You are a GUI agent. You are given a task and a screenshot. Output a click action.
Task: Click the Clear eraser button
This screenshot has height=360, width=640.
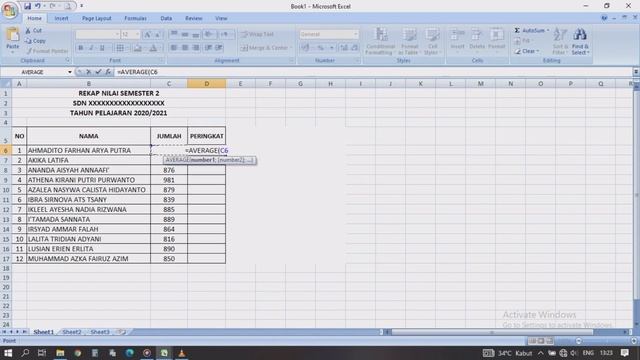[527, 51]
